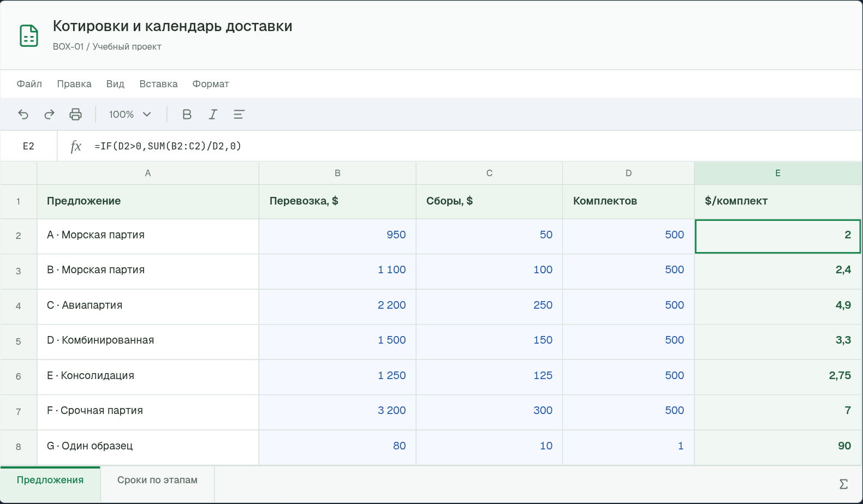Image resolution: width=863 pixels, height=504 pixels.
Task: Select cell C · Авиапартия
Action: (x=148, y=306)
